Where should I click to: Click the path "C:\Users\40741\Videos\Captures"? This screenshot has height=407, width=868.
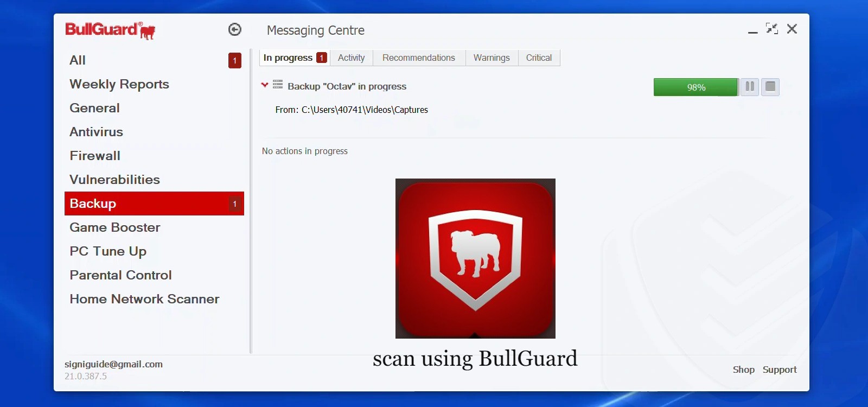[x=365, y=110]
